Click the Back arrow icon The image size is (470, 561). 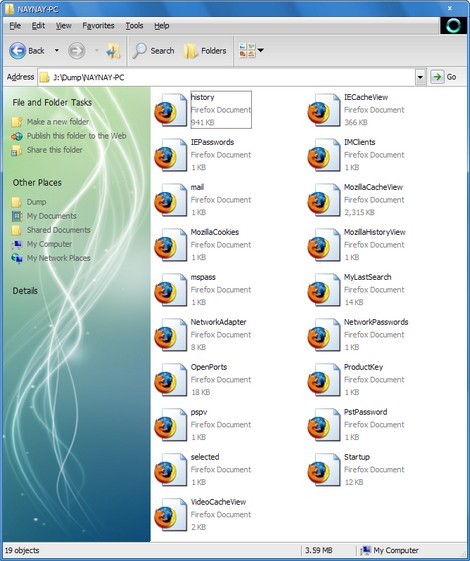[x=18, y=51]
